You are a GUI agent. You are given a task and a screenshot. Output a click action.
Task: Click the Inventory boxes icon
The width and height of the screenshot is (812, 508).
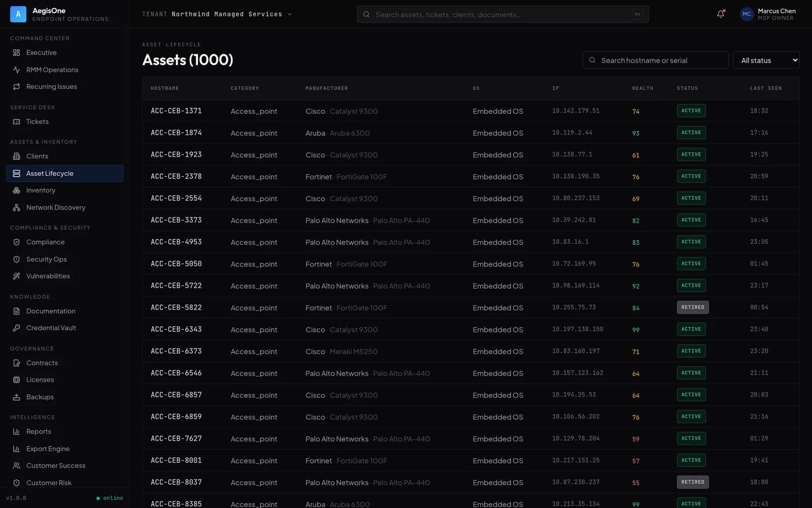(16, 190)
